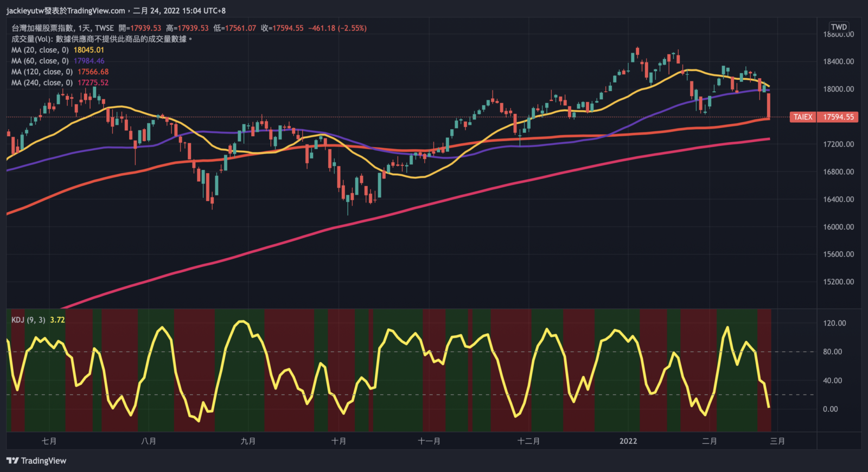Click the 十月 label on time axis

pyautogui.click(x=339, y=441)
